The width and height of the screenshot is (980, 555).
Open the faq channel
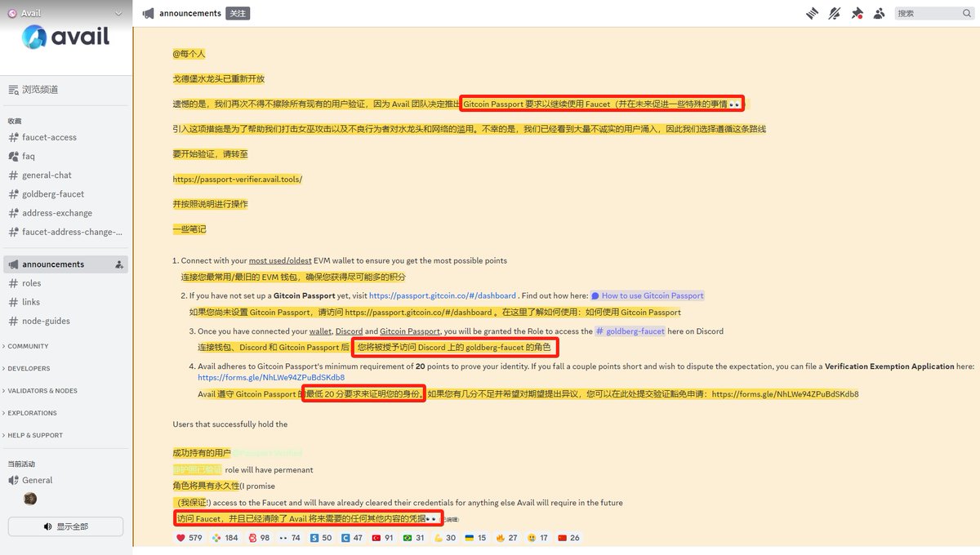(65, 156)
